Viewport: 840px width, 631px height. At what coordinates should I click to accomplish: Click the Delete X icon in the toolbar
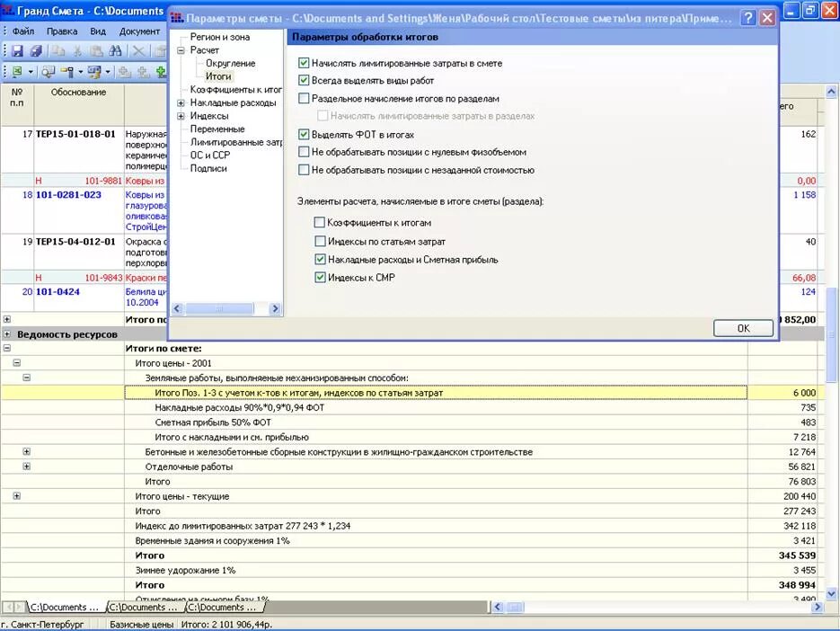[138, 51]
